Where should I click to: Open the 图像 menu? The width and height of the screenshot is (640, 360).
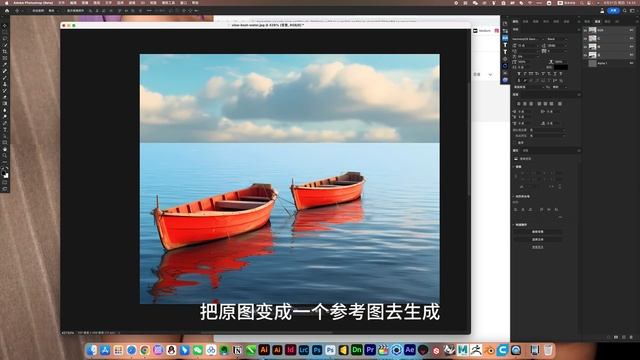click(85, 2)
